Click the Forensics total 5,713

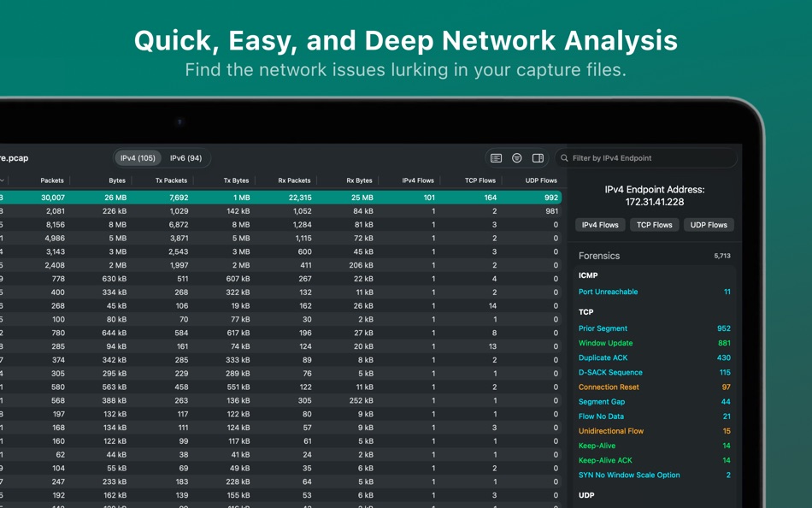[722, 256]
